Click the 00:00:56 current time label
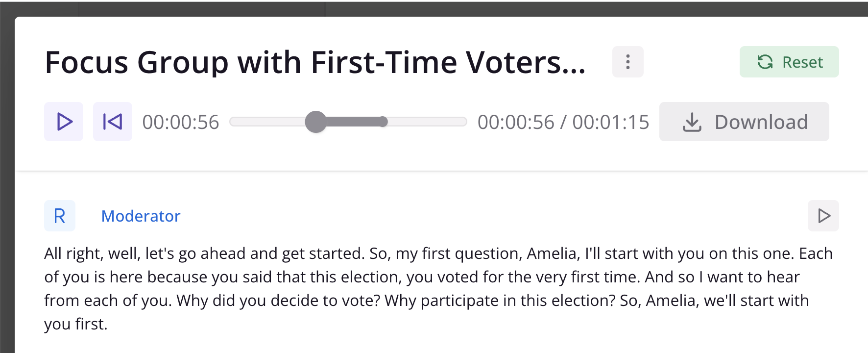Screen dimensions: 868x353 181,122
